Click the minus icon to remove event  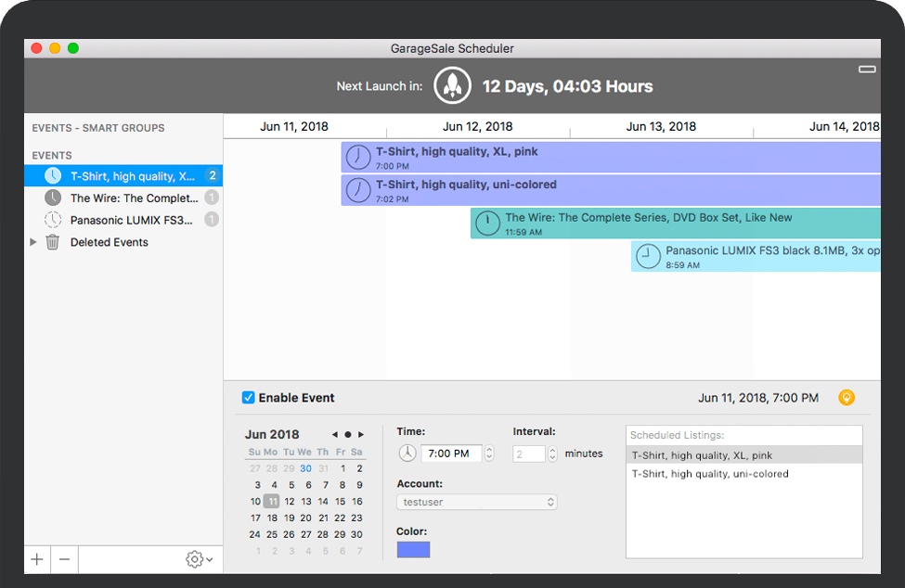64,559
